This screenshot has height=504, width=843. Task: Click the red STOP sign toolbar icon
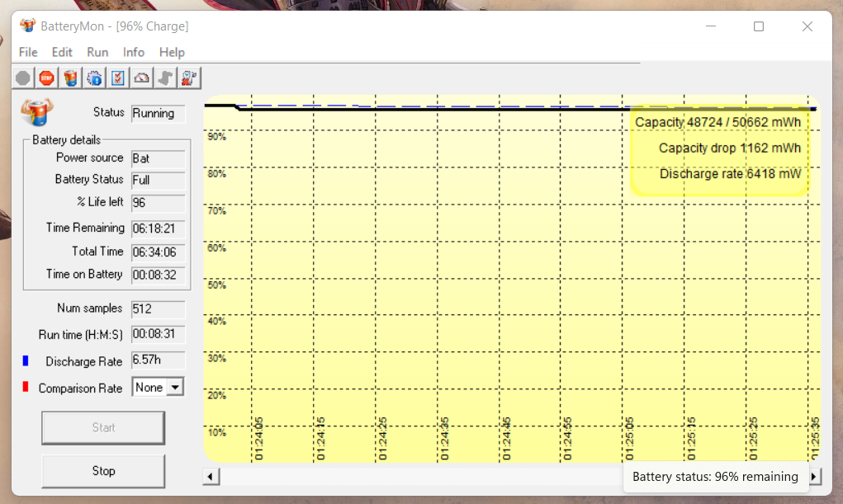[x=47, y=78]
